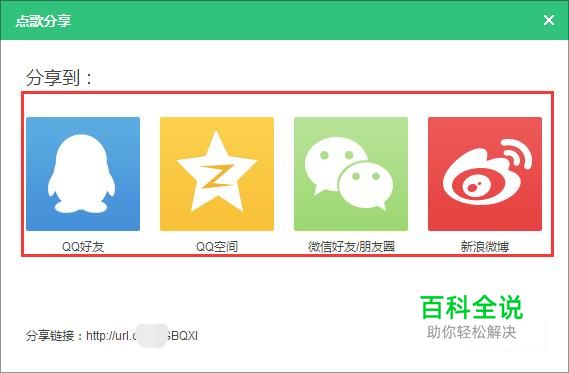The image size is (569, 373).
Task: Share to WeChat via chat bubbles icon
Action: pyautogui.click(x=351, y=174)
